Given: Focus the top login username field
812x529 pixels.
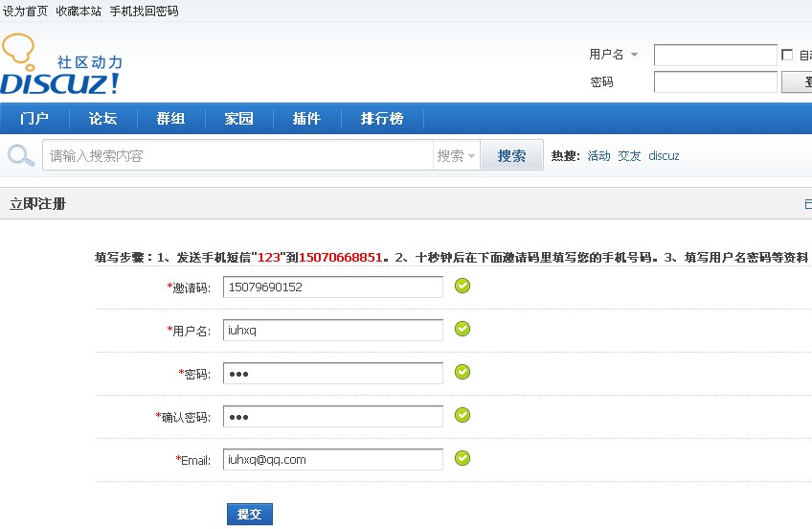Looking at the screenshot, I should (715, 55).
